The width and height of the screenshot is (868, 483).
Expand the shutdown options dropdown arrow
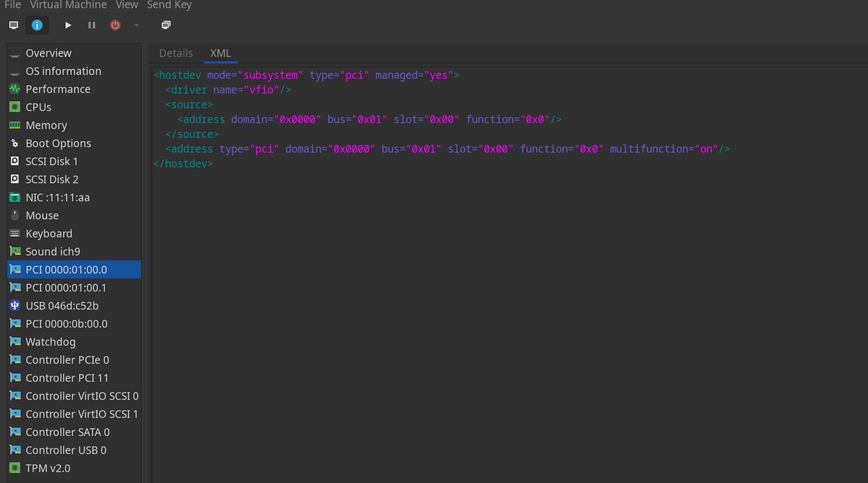click(137, 25)
